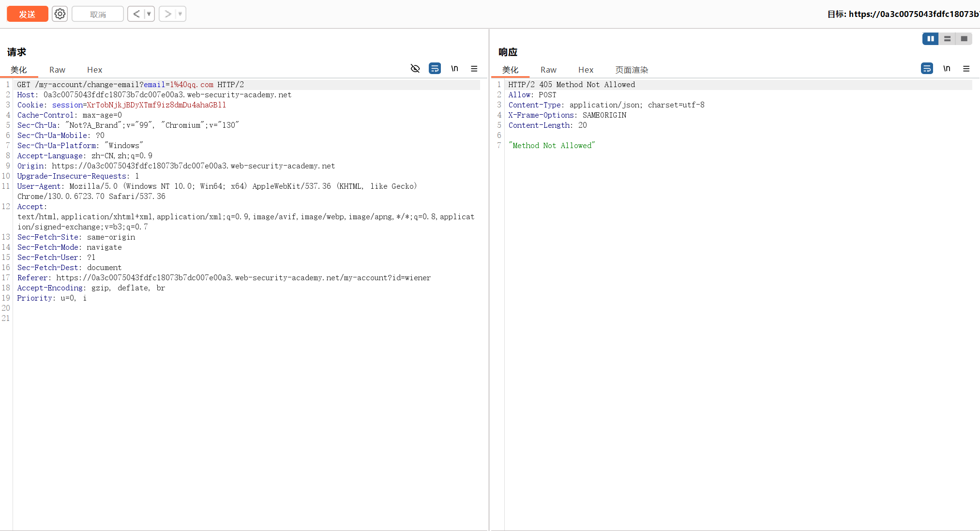The image size is (980, 531).
Task: Toggle line wrap icon in response panel
Action: [927, 69]
